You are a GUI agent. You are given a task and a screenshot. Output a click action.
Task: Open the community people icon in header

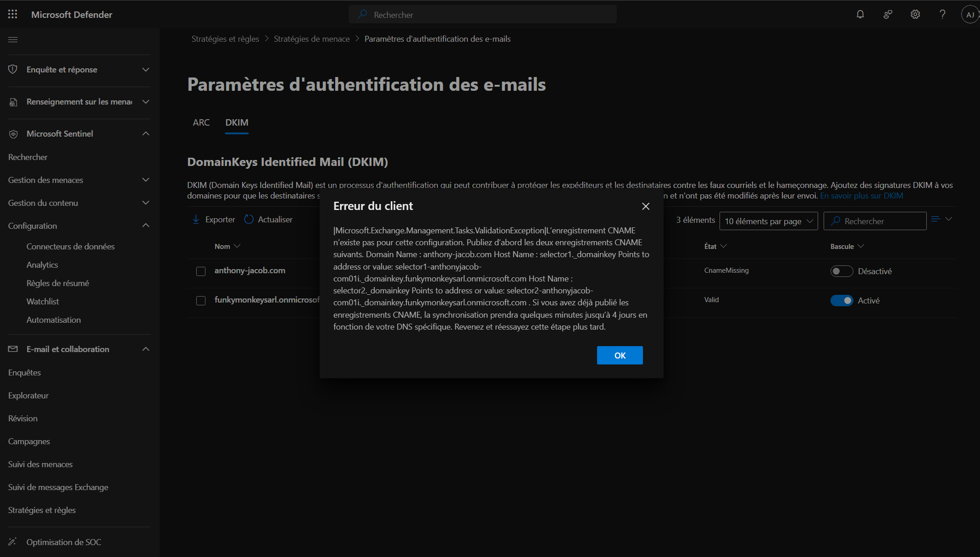(x=888, y=14)
